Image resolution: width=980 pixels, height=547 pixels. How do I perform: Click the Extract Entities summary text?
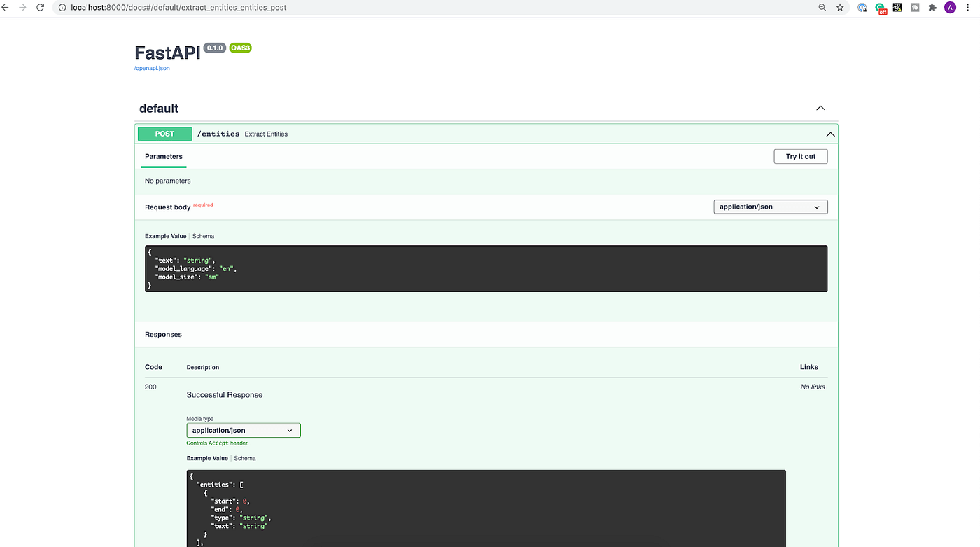pyautogui.click(x=266, y=134)
